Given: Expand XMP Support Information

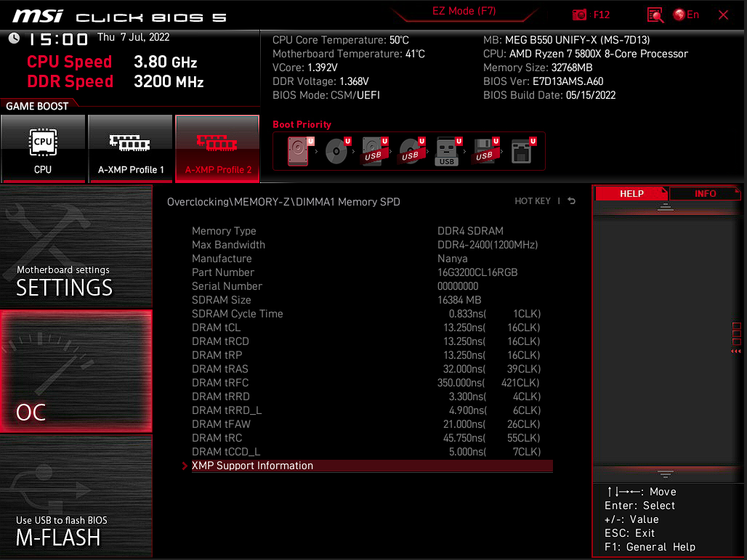Looking at the screenshot, I should pyautogui.click(x=372, y=466).
